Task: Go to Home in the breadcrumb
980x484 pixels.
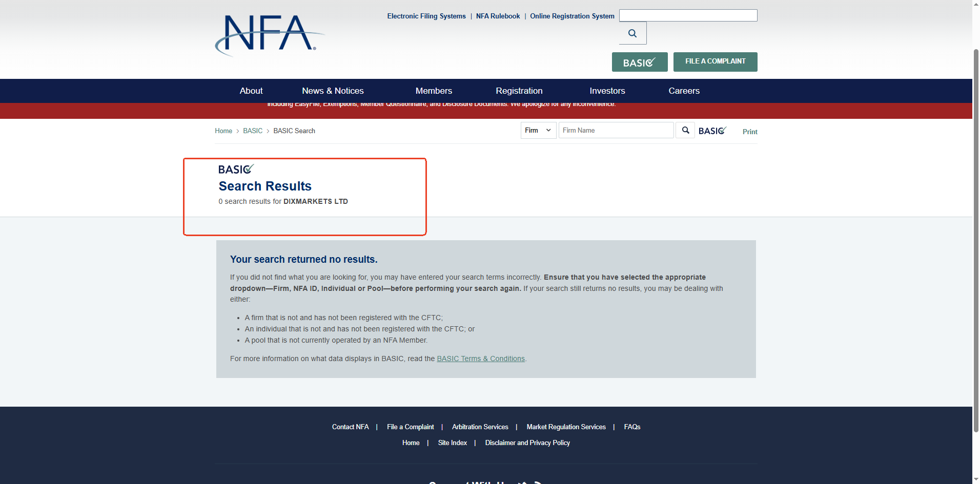Action: (x=223, y=131)
